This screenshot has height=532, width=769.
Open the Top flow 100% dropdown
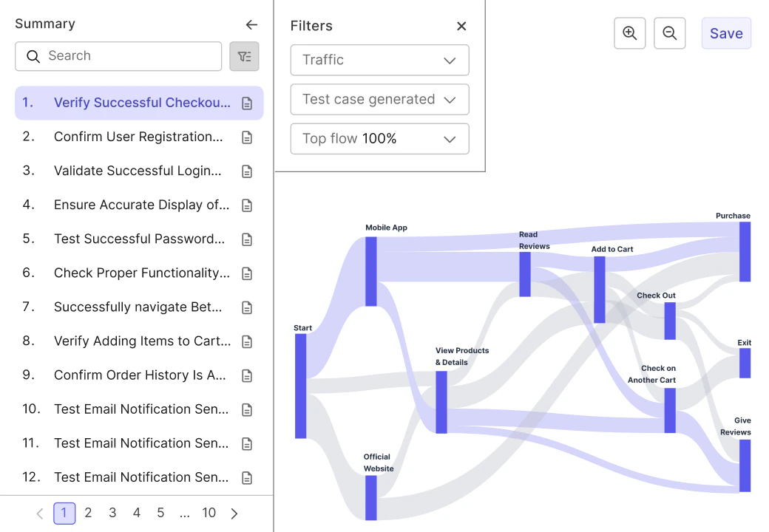tap(379, 139)
